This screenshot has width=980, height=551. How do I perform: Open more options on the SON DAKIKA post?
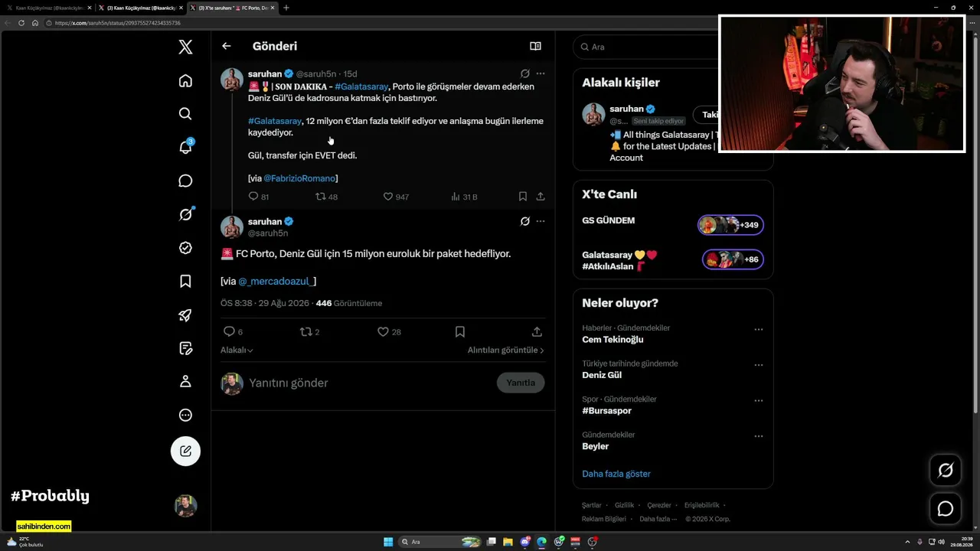point(541,73)
